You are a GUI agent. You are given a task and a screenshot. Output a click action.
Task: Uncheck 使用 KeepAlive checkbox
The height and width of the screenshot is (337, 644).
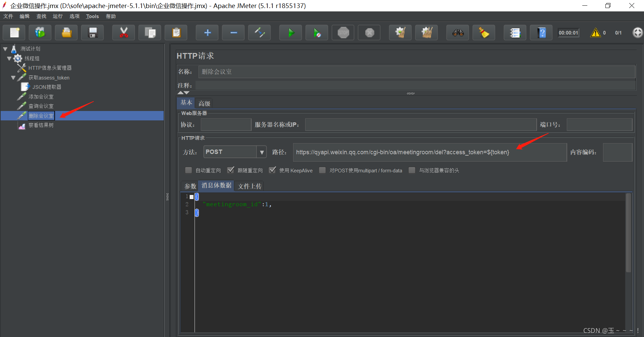click(x=272, y=170)
